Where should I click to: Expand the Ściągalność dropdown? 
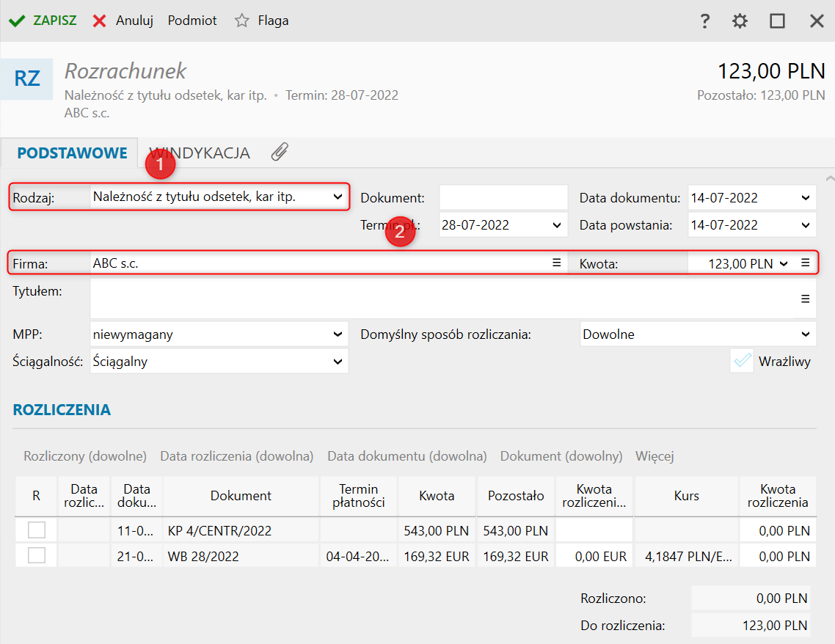pos(338,362)
